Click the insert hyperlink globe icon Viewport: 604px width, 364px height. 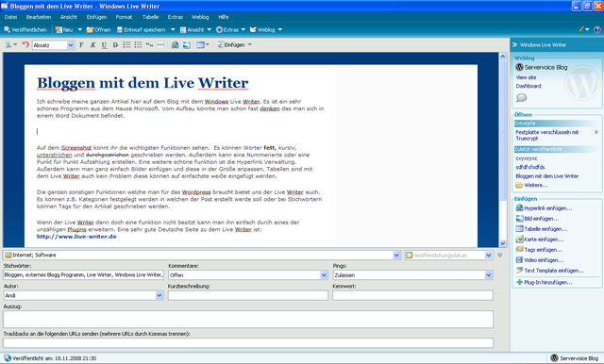pyautogui.click(x=175, y=45)
